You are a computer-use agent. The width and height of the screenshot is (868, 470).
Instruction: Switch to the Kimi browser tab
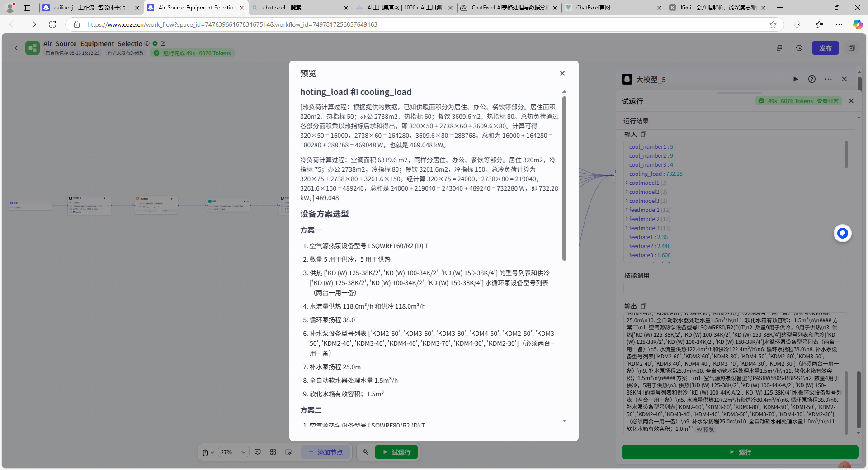coord(717,8)
